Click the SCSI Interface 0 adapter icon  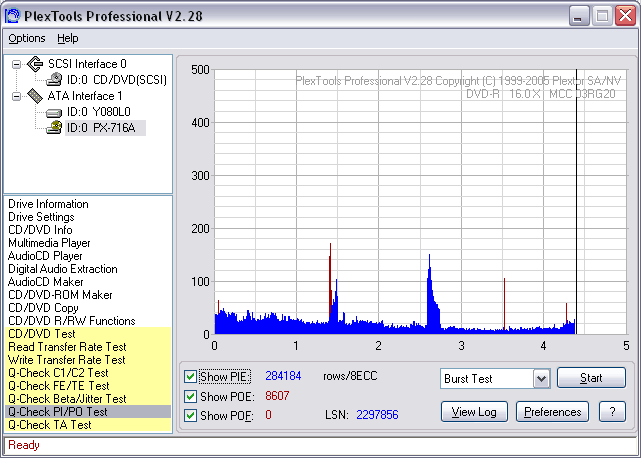coord(35,64)
